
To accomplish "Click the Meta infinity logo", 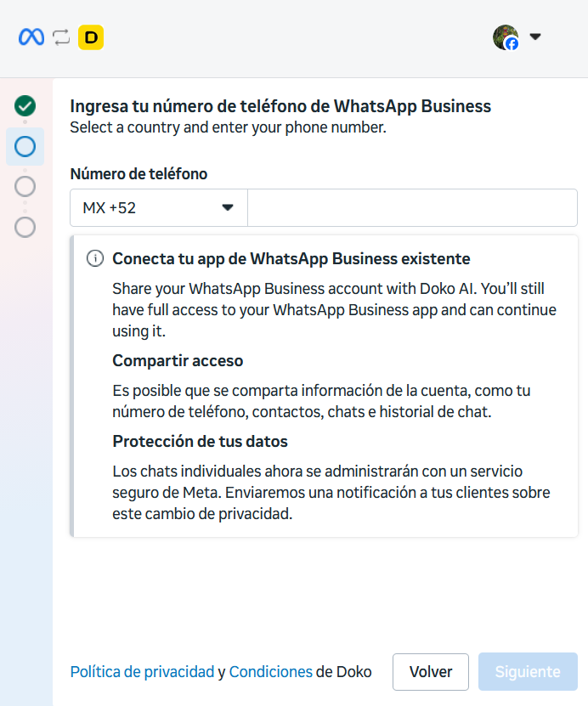I will [31, 37].
